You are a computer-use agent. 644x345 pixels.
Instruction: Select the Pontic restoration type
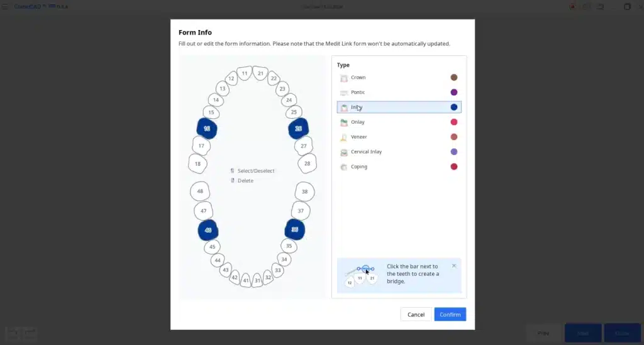point(399,92)
